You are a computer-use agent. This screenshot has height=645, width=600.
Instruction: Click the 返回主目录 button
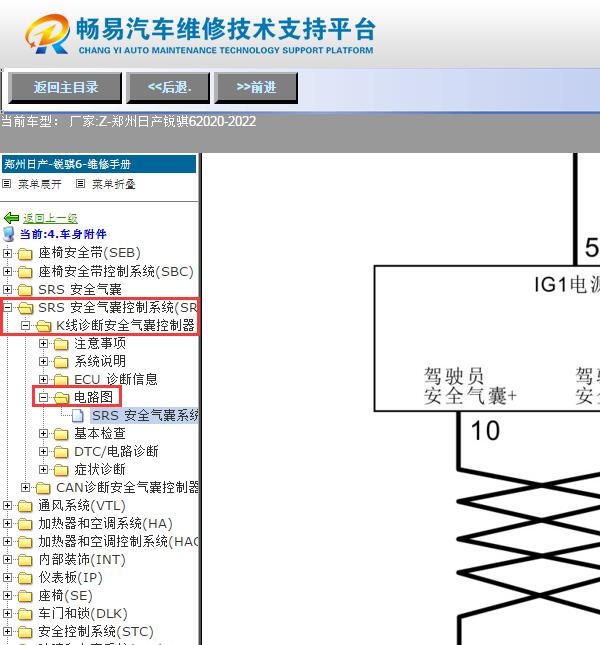[65, 88]
